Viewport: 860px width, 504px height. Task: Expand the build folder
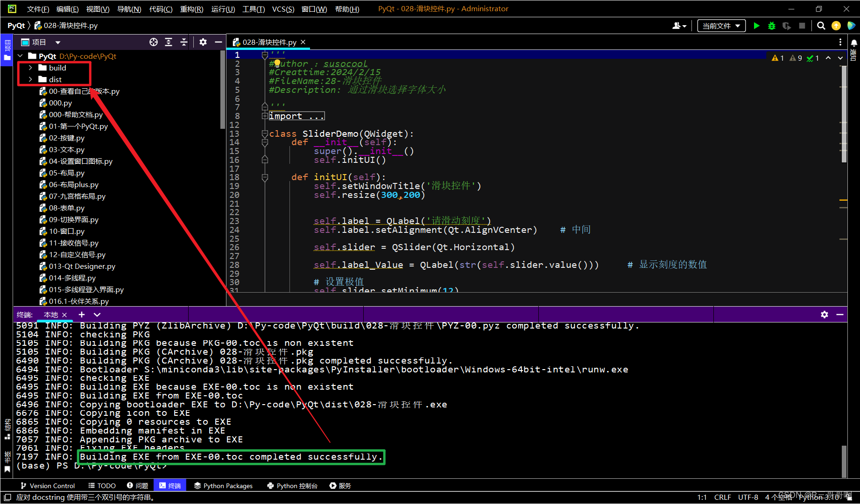click(x=30, y=68)
